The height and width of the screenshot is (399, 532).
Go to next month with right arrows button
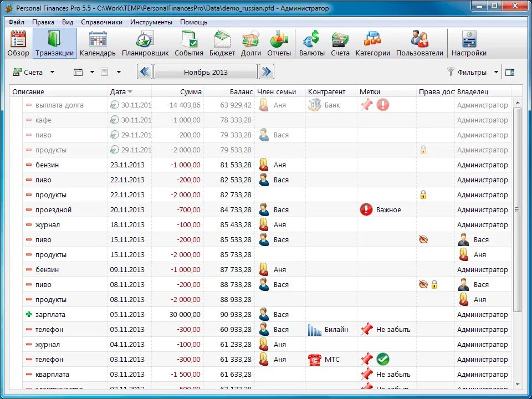point(267,72)
